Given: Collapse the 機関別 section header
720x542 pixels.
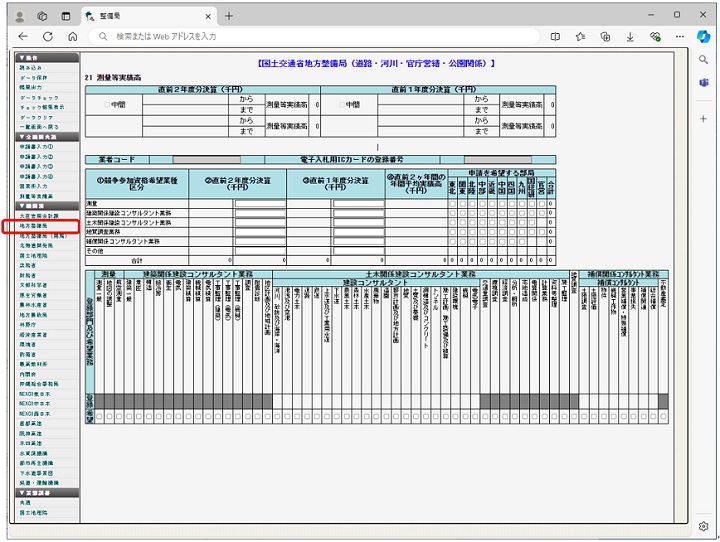Looking at the screenshot, I should pyautogui.click(x=47, y=206).
